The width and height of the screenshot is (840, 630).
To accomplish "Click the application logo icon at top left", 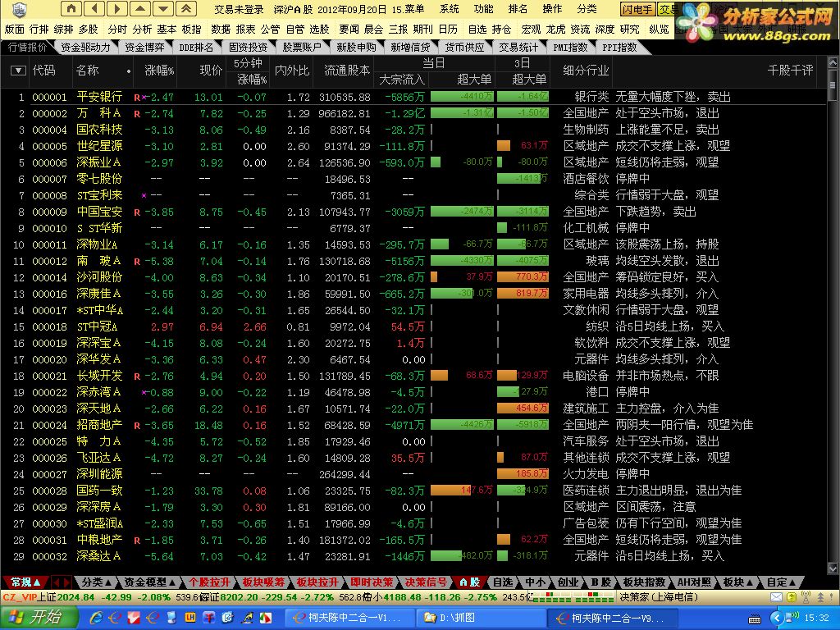I will point(20,8).
